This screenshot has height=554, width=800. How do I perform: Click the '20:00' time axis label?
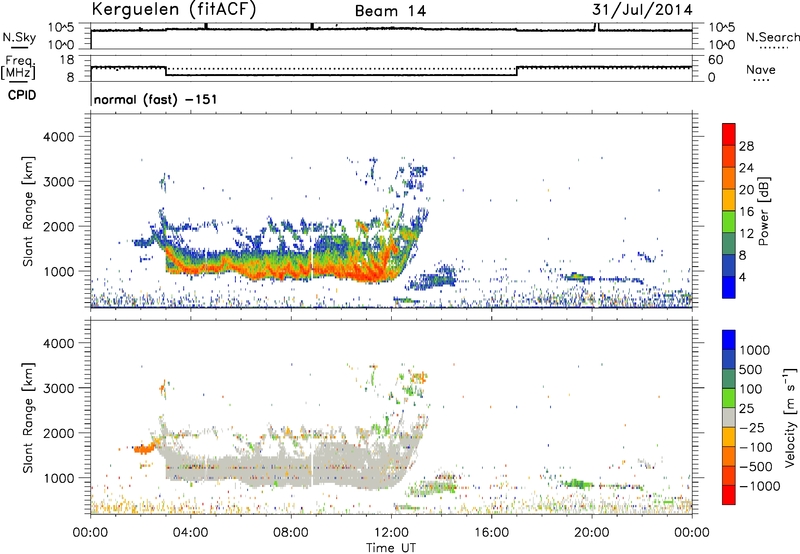(592, 532)
